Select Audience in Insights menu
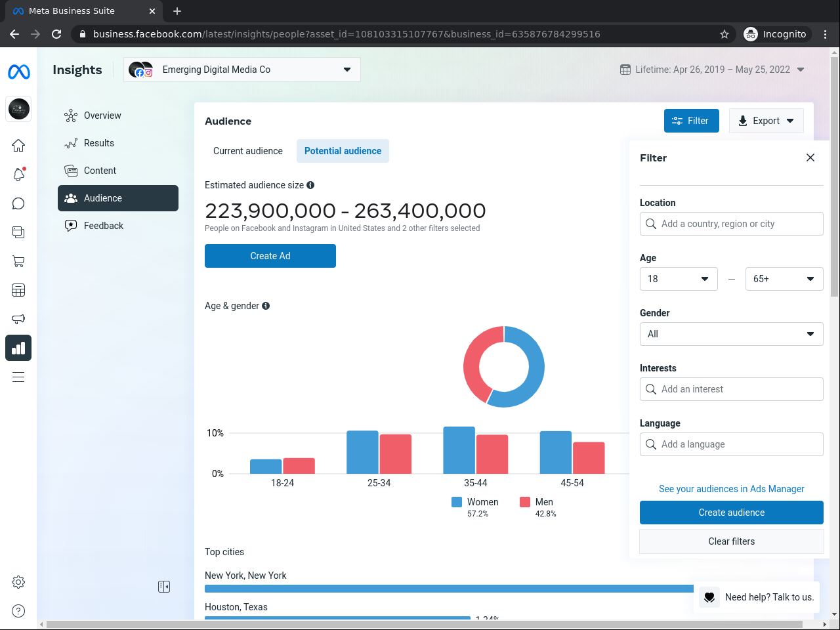This screenshot has height=630, width=840. tap(118, 198)
